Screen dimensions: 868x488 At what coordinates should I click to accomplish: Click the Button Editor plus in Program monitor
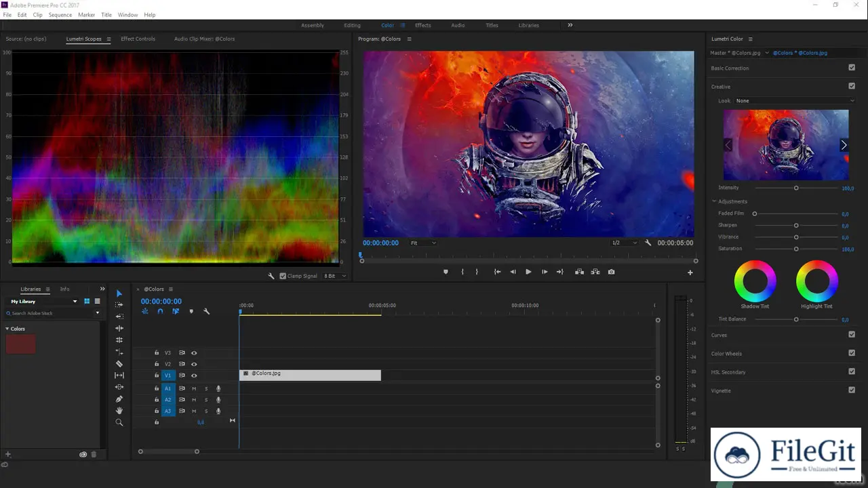click(690, 272)
